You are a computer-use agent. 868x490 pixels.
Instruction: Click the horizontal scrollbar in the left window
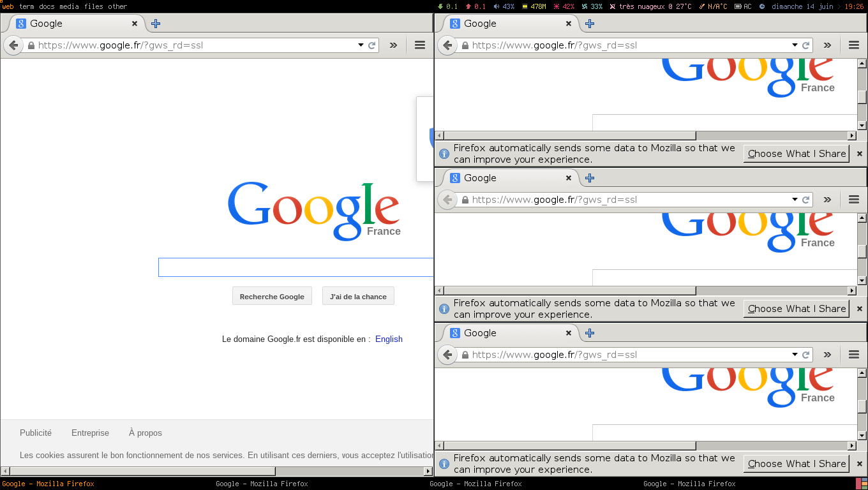tap(216, 471)
